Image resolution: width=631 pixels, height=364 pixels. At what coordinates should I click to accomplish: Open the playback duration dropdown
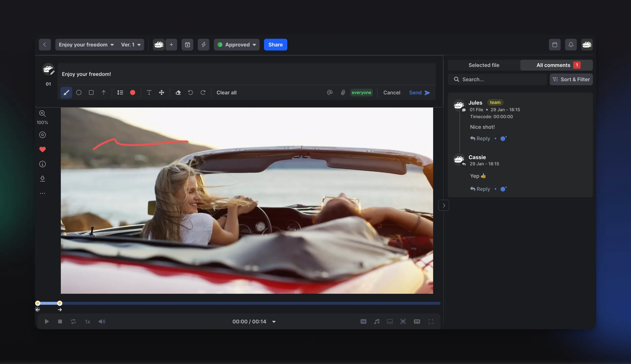[x=274, y=322]
